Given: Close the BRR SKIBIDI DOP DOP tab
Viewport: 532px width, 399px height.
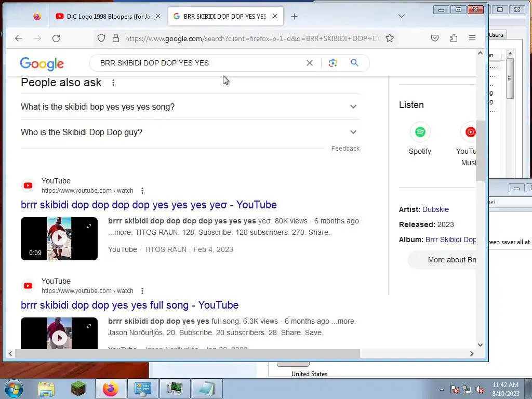Looking at the screenshot, I should tap(275, 16).
